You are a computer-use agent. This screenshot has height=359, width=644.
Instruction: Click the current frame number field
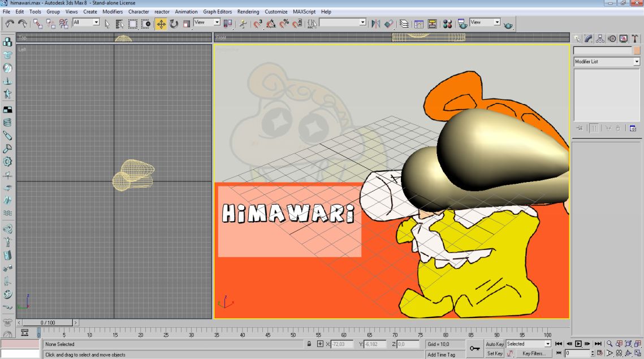577,353
